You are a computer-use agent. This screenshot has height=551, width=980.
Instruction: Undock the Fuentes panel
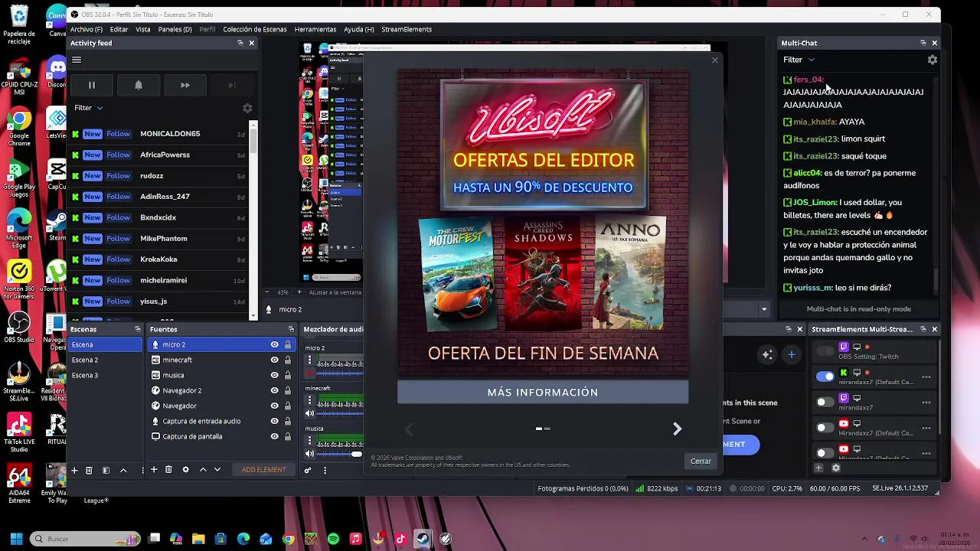(290, 329)
